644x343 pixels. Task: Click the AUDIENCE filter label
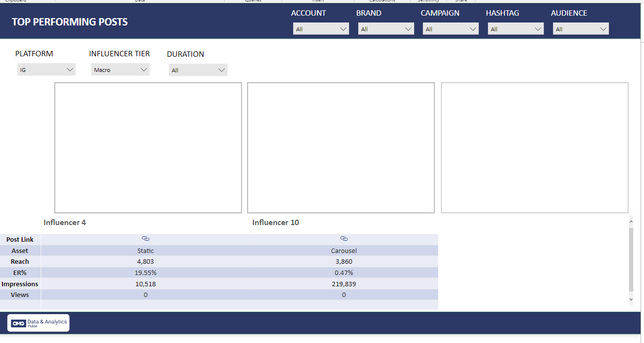pos(569,13)
